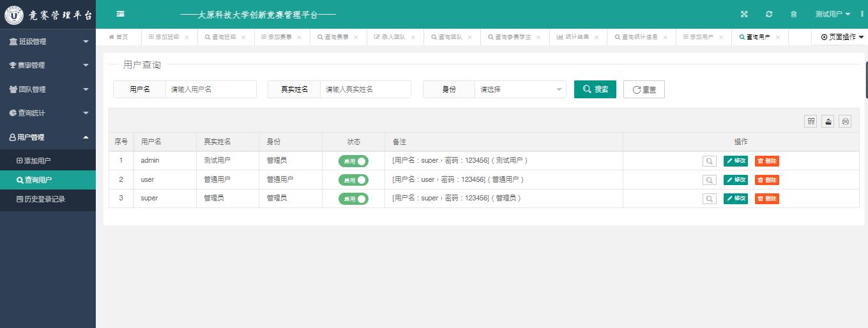868x328 pixels.
Task: Click the view details magnifier for admin
Action: 709,161
